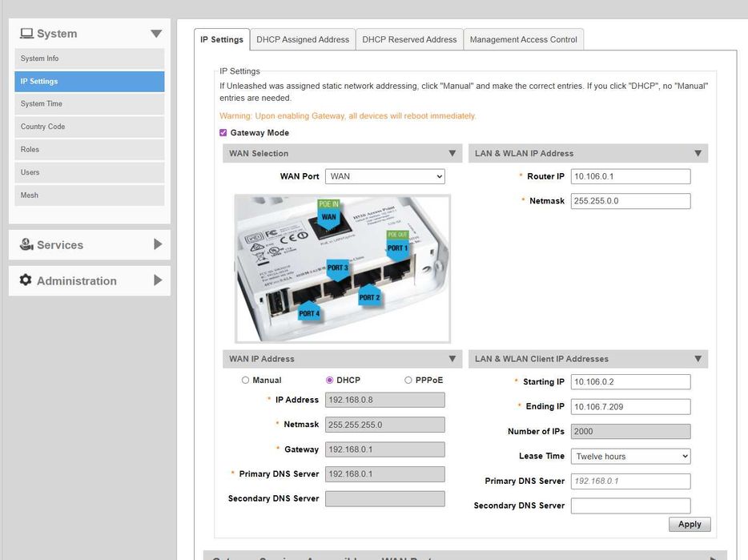Image resolution: width=748 pixels, height=560 pixels.
Task: Open the WAN Port dropdown
Action: (385, 176)
